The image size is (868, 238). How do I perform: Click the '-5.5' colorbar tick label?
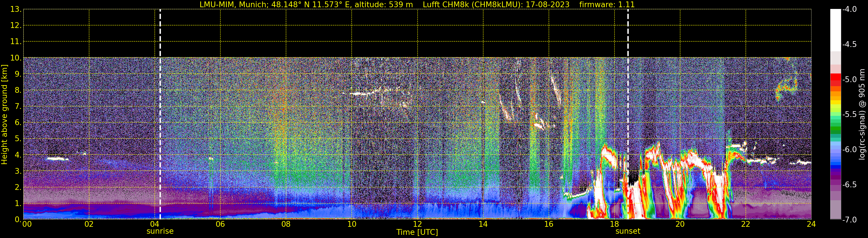pos(849,115)
